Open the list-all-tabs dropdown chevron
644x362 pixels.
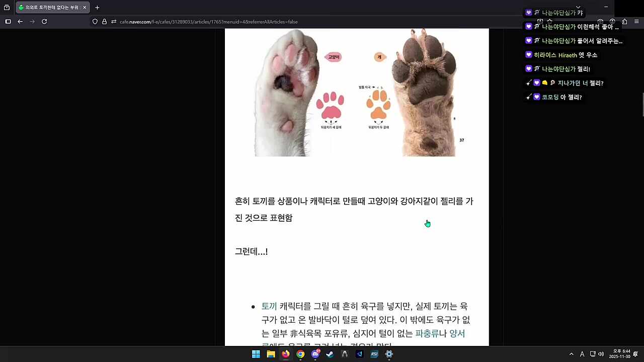point(579,7)
